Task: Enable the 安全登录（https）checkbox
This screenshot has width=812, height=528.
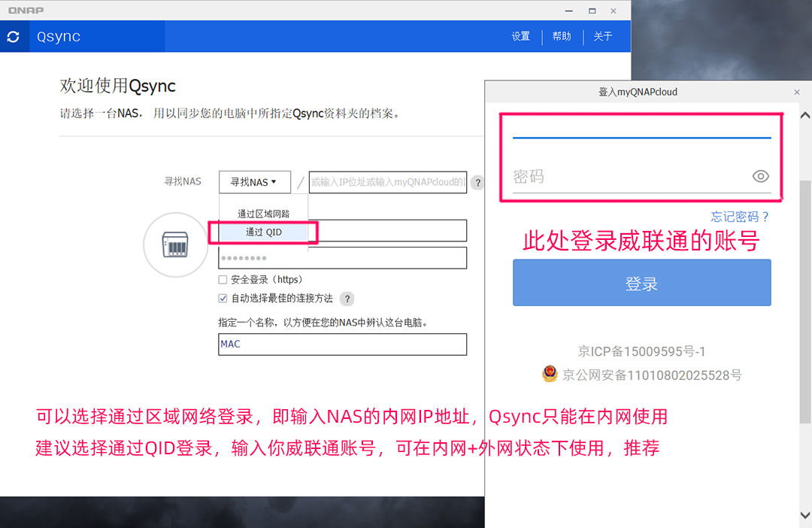Action: 222,279
